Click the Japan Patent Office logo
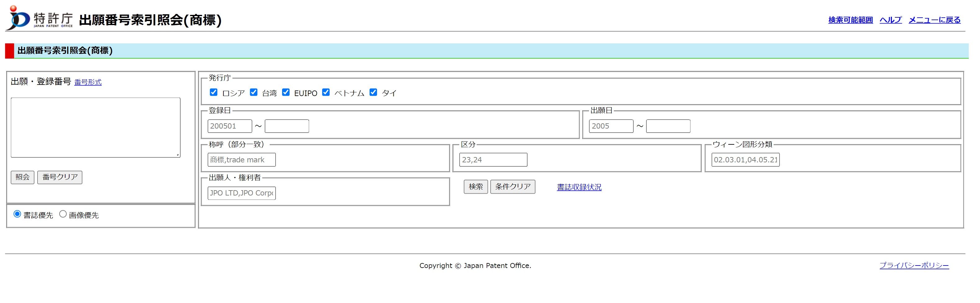The image size is (980, 303). 39,17
